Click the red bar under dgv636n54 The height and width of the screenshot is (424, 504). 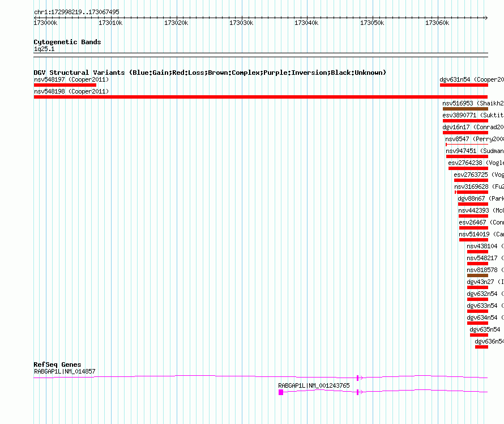coord(481,347)
